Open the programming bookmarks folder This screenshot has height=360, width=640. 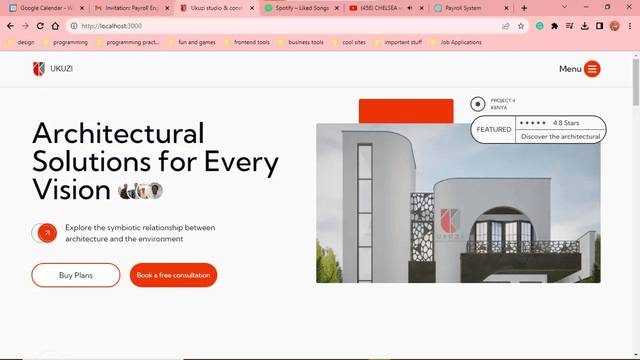65,42
